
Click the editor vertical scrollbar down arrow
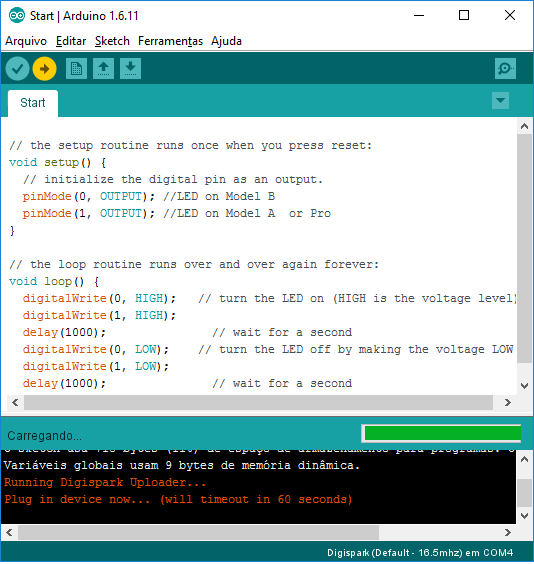[525, 386]
